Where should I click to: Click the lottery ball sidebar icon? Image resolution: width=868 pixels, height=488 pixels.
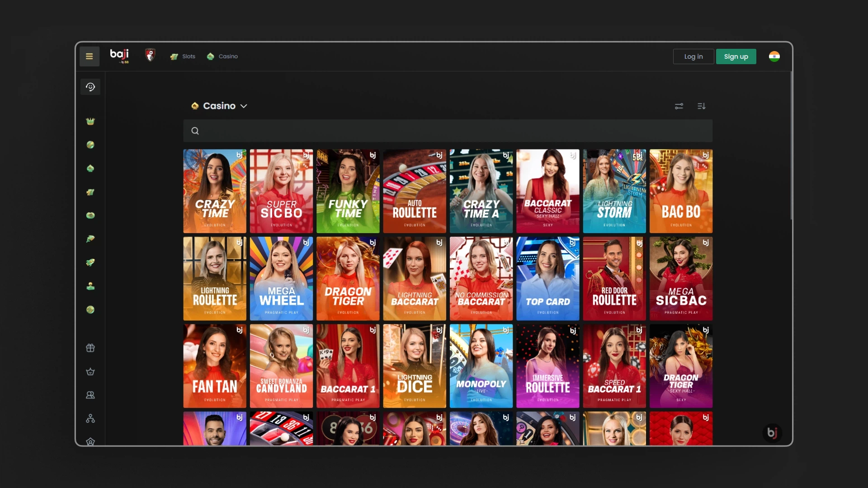coord(90,310)
